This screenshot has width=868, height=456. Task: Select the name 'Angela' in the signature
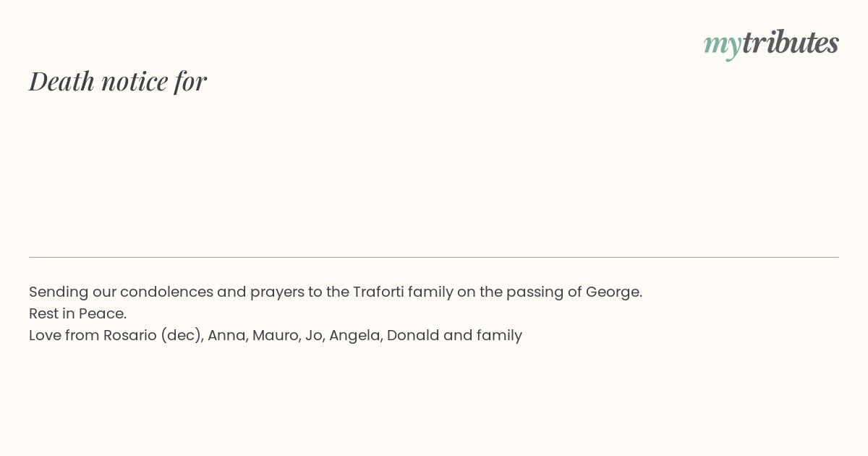(x=355, y=336)
